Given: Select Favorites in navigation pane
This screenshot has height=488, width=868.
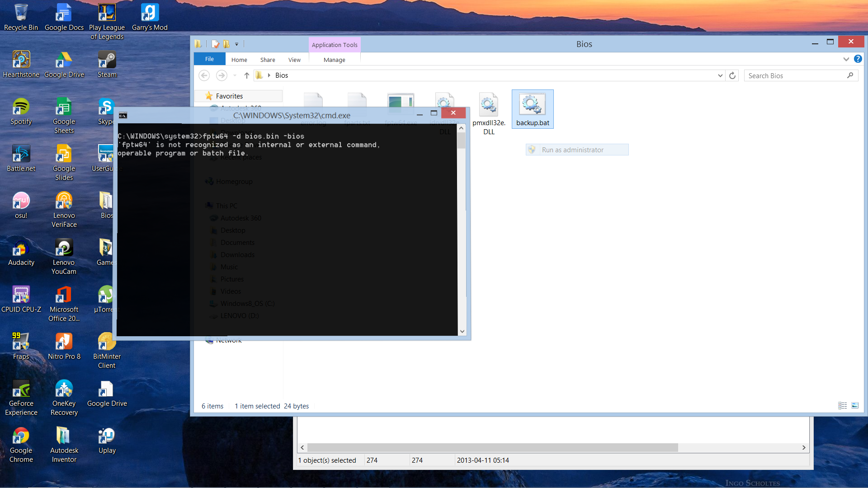Looking at the screenshot, I should [239, 96].
